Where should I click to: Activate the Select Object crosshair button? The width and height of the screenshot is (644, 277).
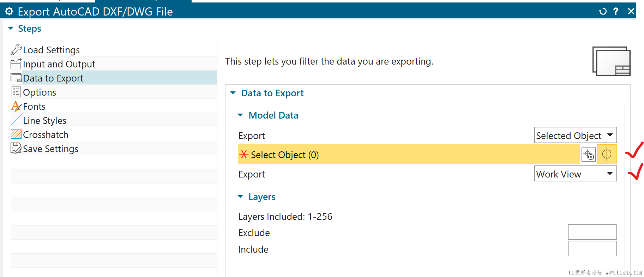pyautogui.click(x=607, y=154)
